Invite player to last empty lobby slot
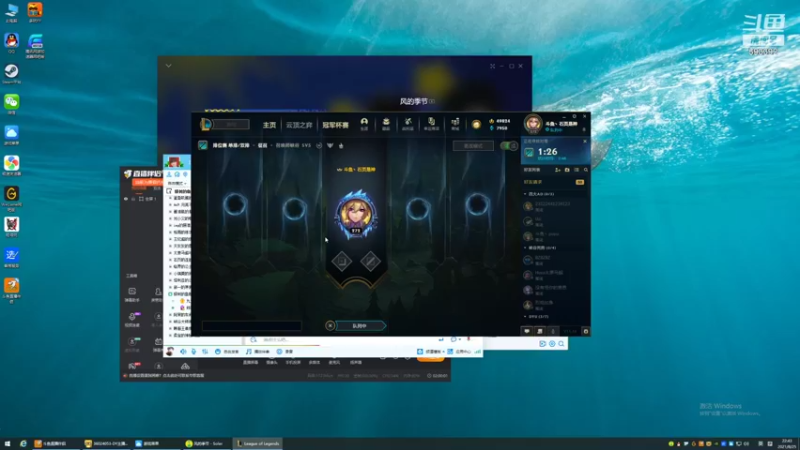Screen dimensions: 800x450 tap(477, 205)
